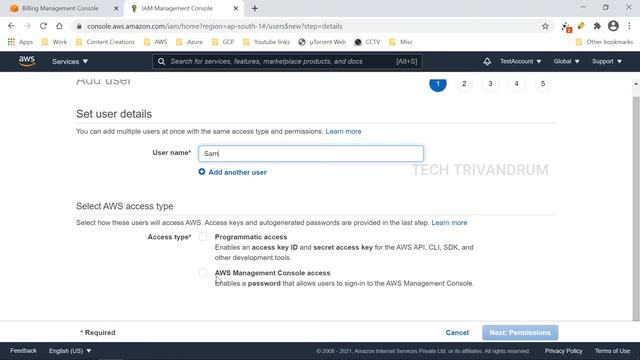Open the Content Creations bookmarks folder

(105, 42)
